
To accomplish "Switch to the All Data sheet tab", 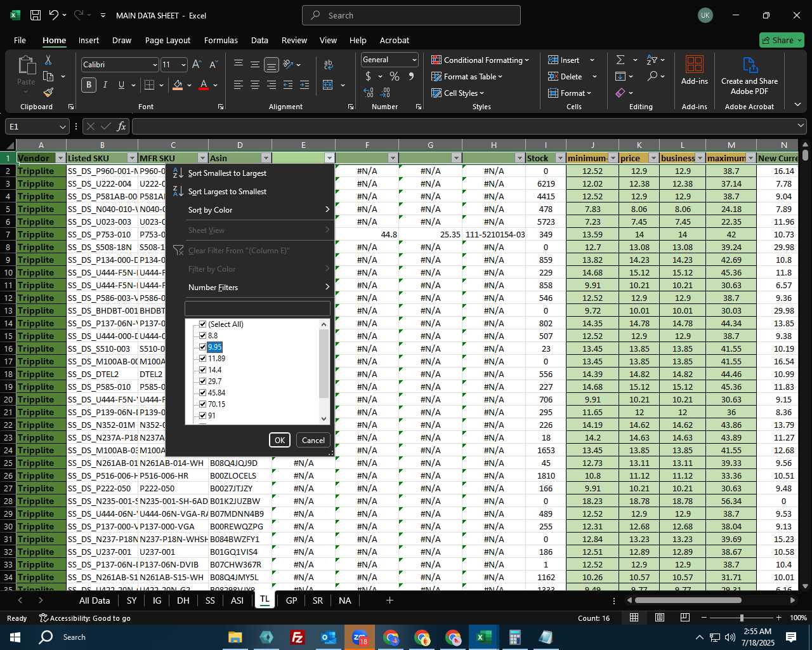I will click(95, 600).
